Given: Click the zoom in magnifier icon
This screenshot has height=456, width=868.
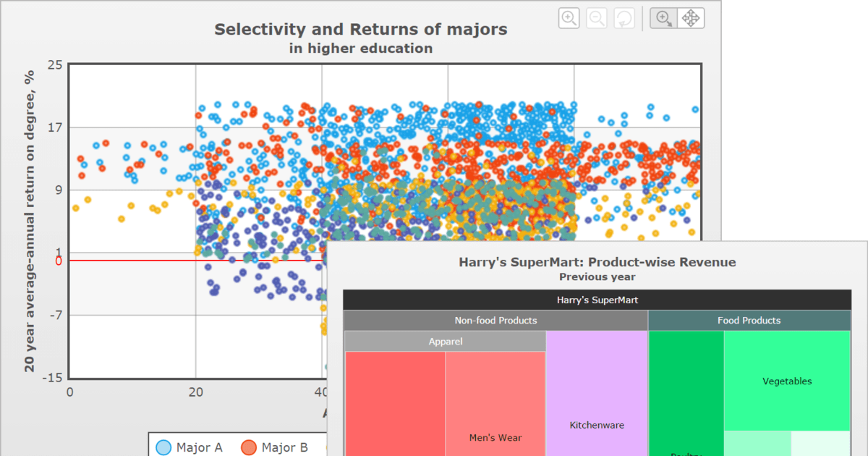Looking at the screenshot, I should coord(569,19).
